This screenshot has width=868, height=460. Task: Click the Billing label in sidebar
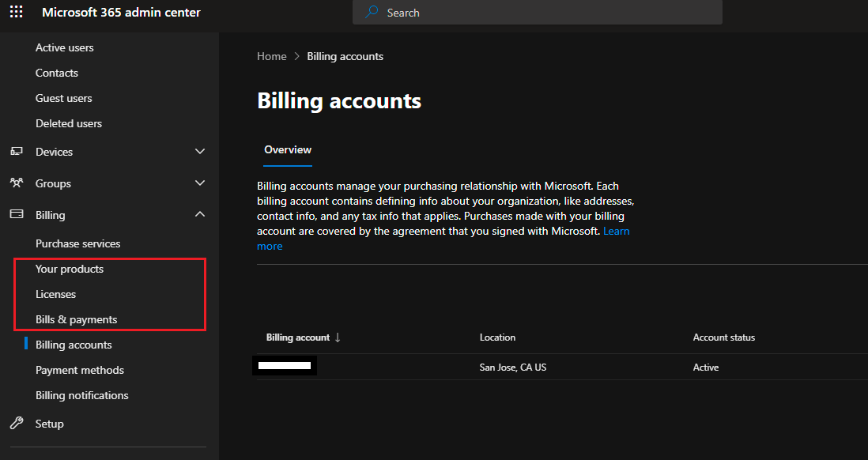click(x=50, y=215)
